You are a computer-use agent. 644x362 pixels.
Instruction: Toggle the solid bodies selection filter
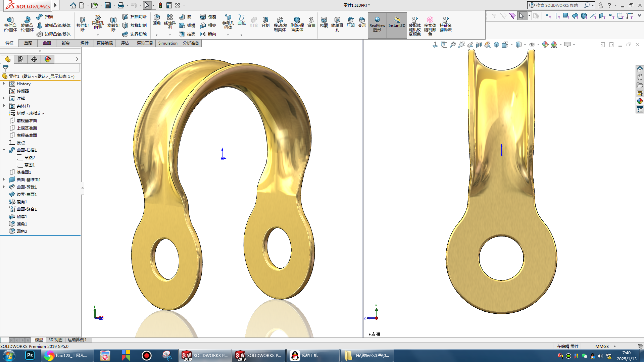(584, 16)
